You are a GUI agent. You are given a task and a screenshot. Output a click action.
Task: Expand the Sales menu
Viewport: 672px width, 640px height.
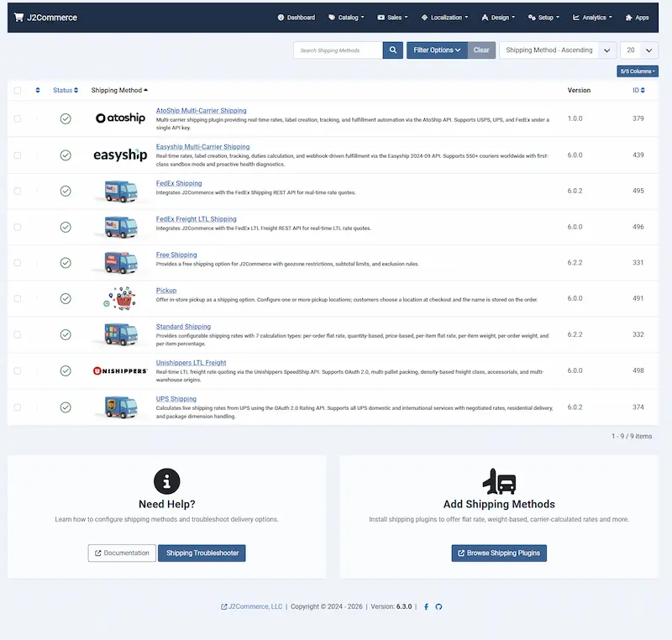click(x=392, y=18)
